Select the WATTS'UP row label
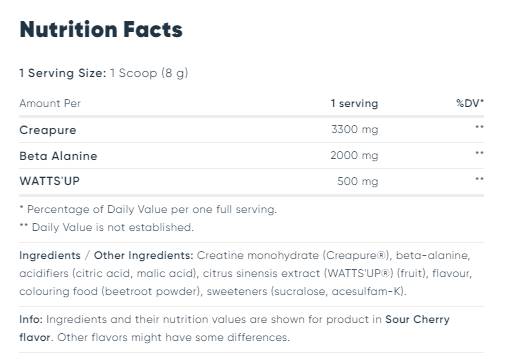506x363 pixels. [x=49, y=181]
